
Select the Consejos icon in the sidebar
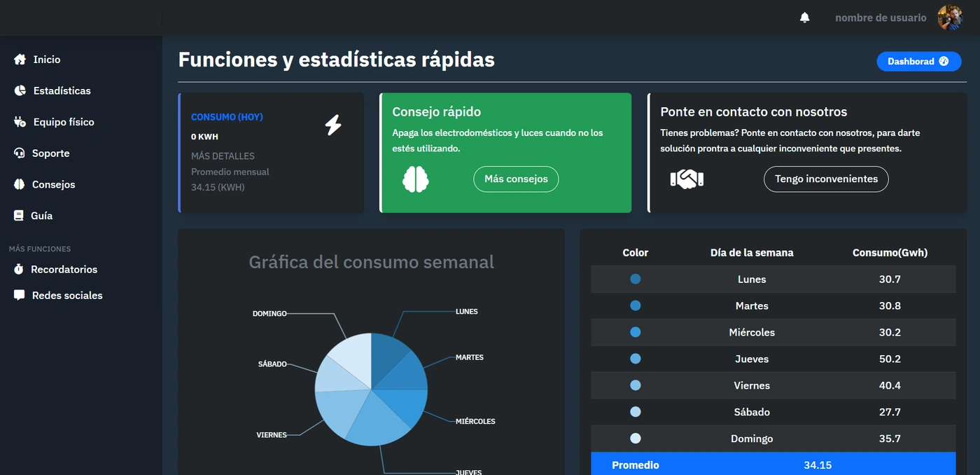[x=20, y=184]
